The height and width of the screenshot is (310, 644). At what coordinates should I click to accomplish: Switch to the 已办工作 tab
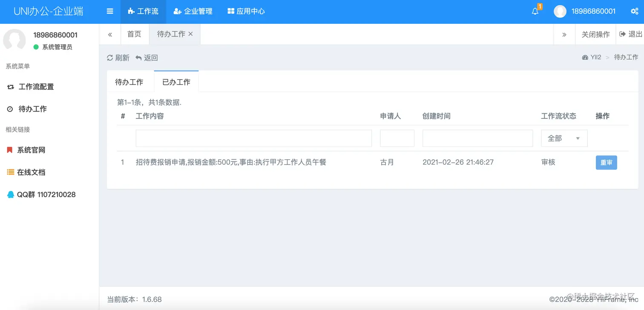click(x=176, y=81)
